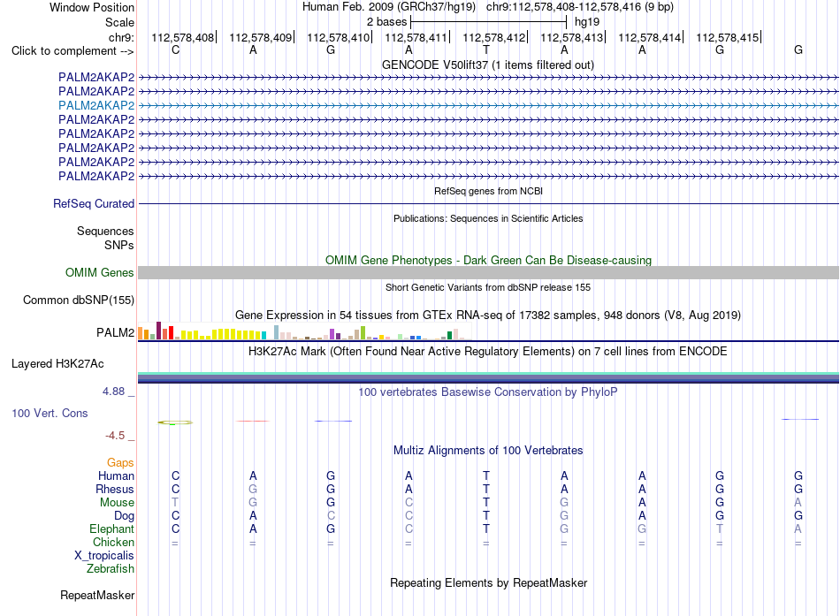Viewport: 840px width, 616px height.
Task: Click the Layered H3K27Ac track label
Action: (57, 364)
